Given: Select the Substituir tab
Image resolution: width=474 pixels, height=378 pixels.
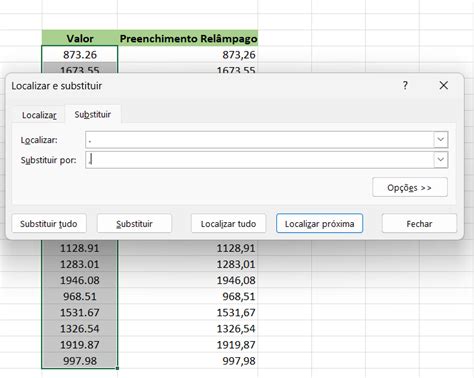Looking at the screenshot, I should click(x=93, y=114).
